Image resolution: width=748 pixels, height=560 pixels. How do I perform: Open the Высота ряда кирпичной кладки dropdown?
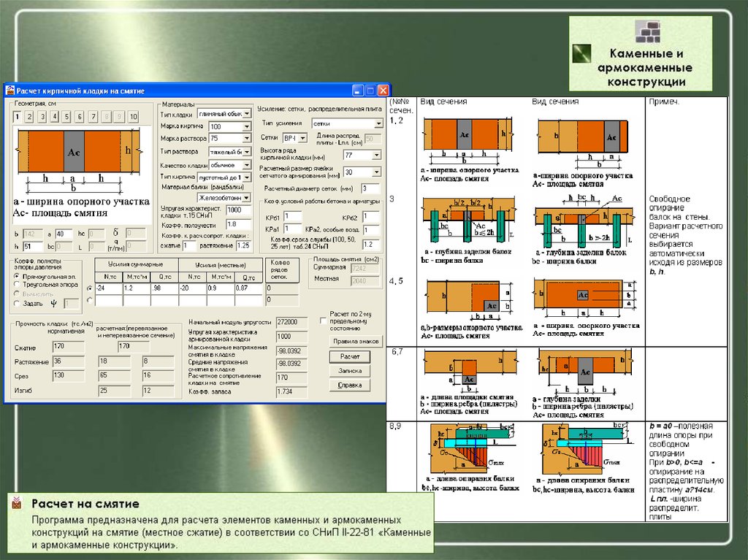[377, 155]
